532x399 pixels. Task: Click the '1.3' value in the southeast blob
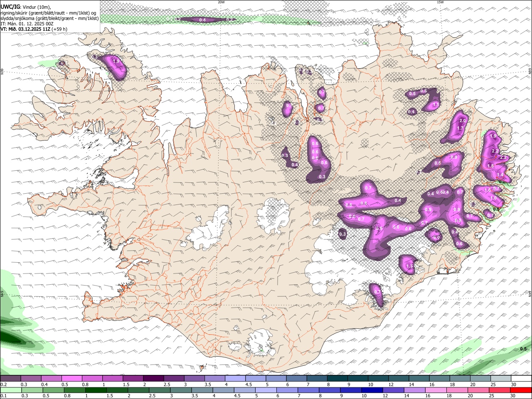pos(409,266)
